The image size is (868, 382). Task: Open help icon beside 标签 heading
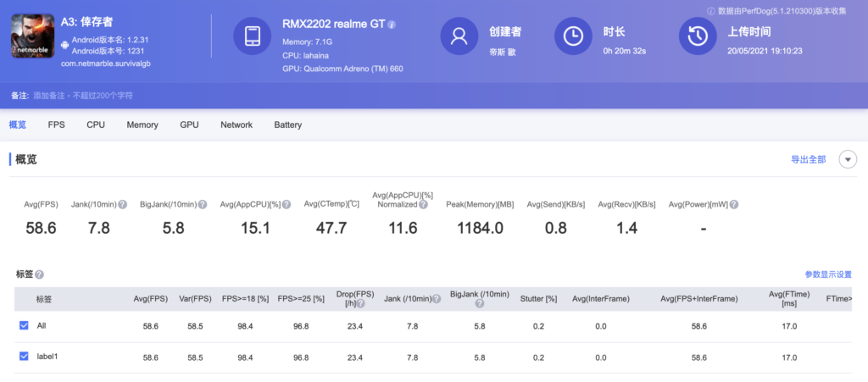pos(39,274)
